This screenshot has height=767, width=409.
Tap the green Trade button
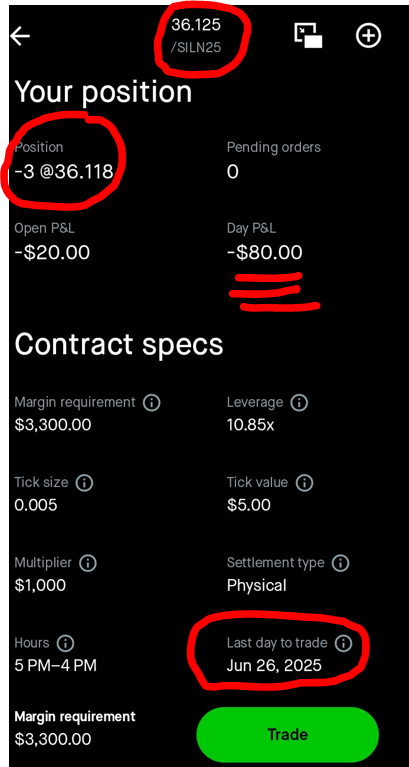288,734
